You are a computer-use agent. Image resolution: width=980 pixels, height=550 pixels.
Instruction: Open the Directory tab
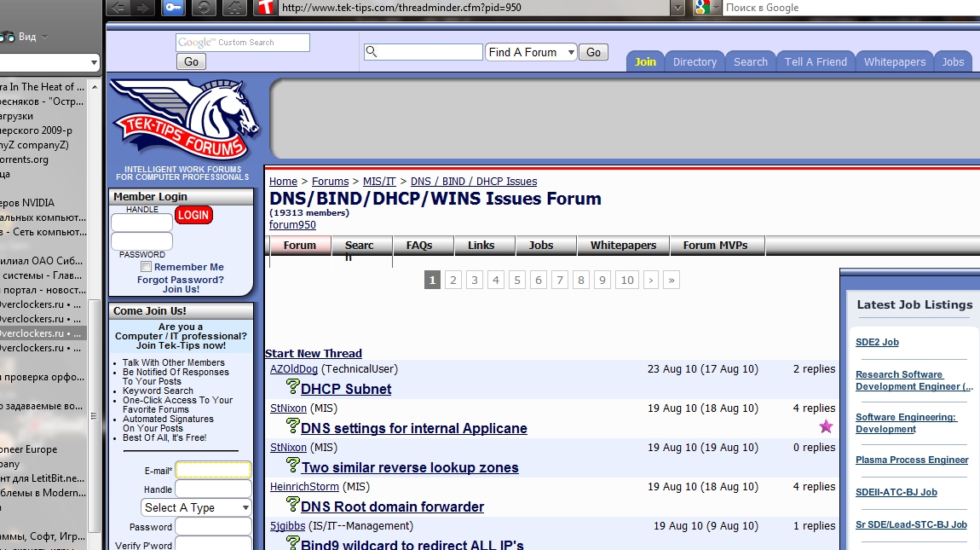pos(695,62)
